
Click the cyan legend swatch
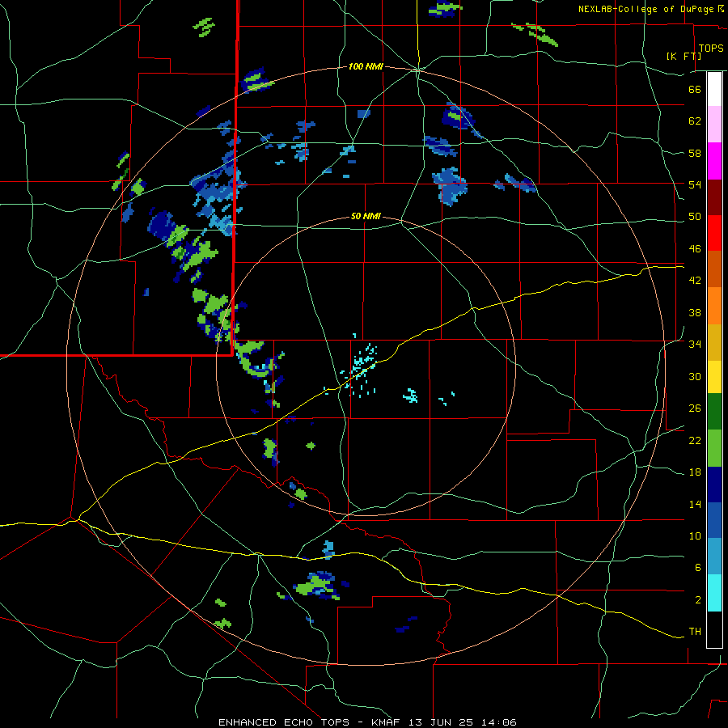pos(714,593)
